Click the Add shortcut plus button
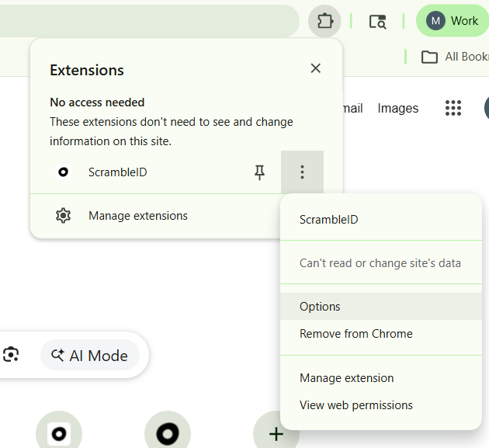Screen dimensions: 489x448 [276, 433]
